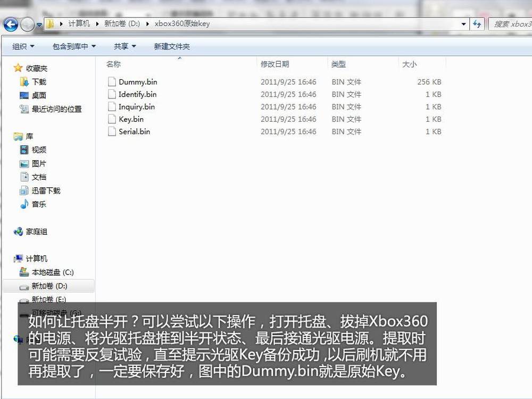
Task: Select 收藏夹 in the navigation pane
Action: click(x=30, y=68)
